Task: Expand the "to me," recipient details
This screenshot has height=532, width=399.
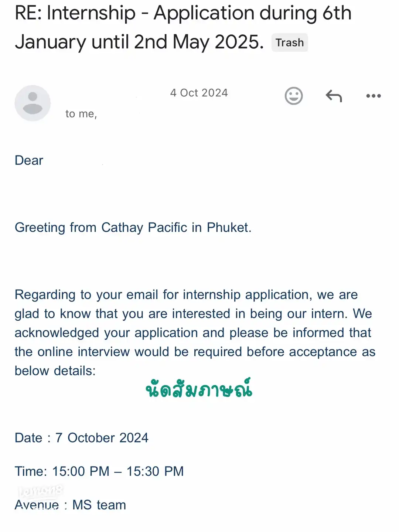Action: 81,114
